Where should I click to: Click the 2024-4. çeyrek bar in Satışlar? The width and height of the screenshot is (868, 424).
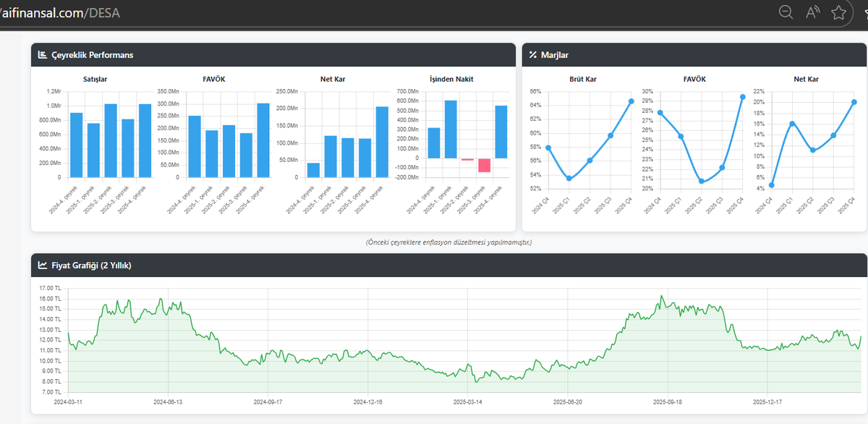click(76, 145)
